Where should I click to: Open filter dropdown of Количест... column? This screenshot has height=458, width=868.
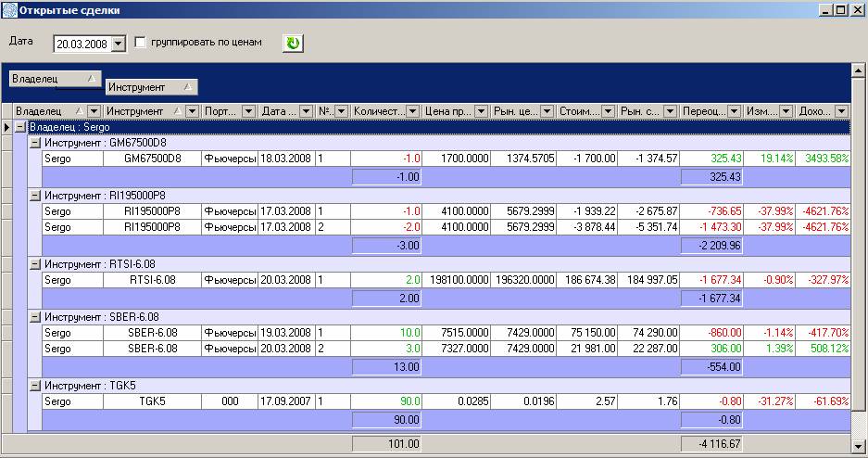coord(413,111)
